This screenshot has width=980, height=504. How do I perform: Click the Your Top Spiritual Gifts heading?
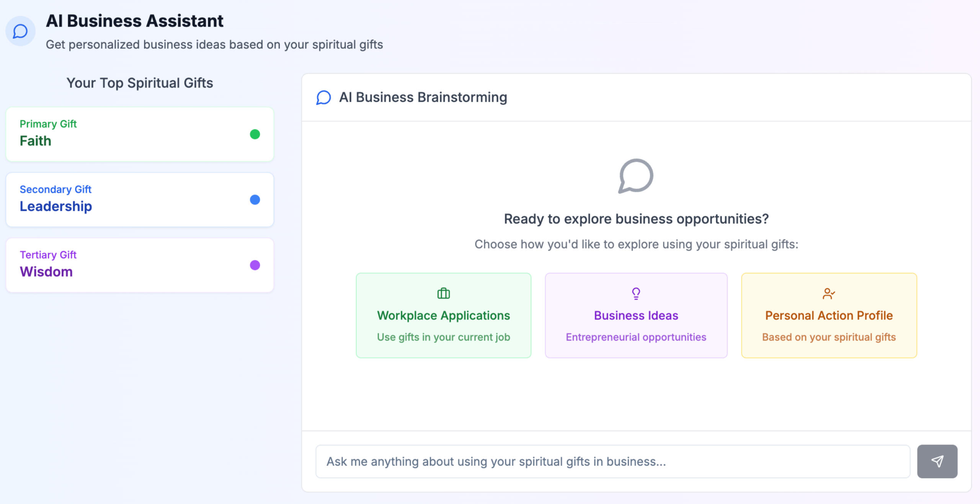tap(140, 83)
